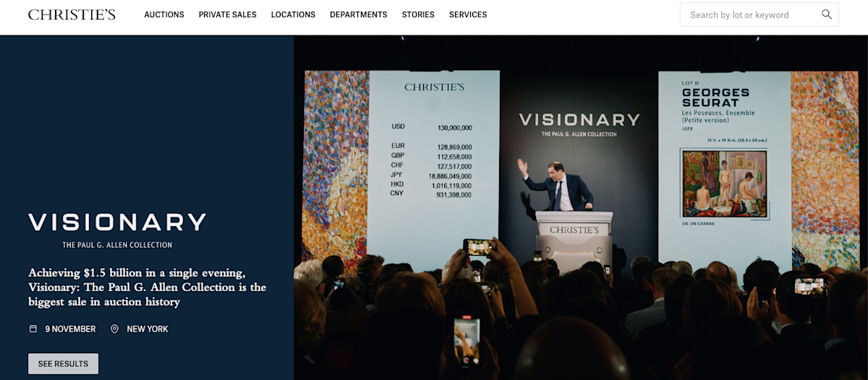Focus the 'Search by lot or keyword' field
Screen dimensions: 868x380
point(759,14)
